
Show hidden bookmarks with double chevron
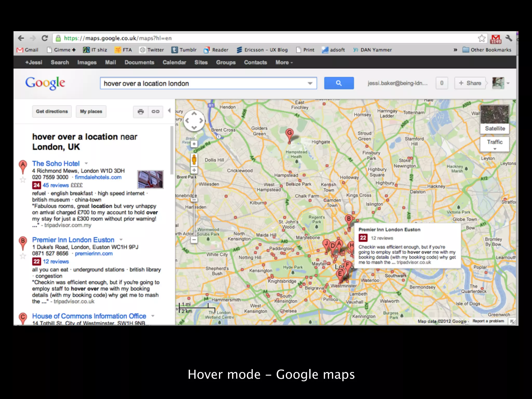coord(455,50)
